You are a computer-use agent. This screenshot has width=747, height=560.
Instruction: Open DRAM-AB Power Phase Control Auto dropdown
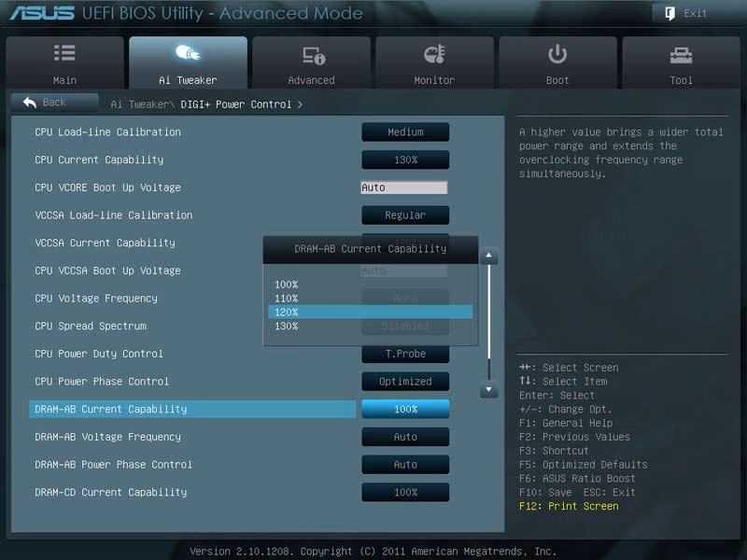click(405, 464)
